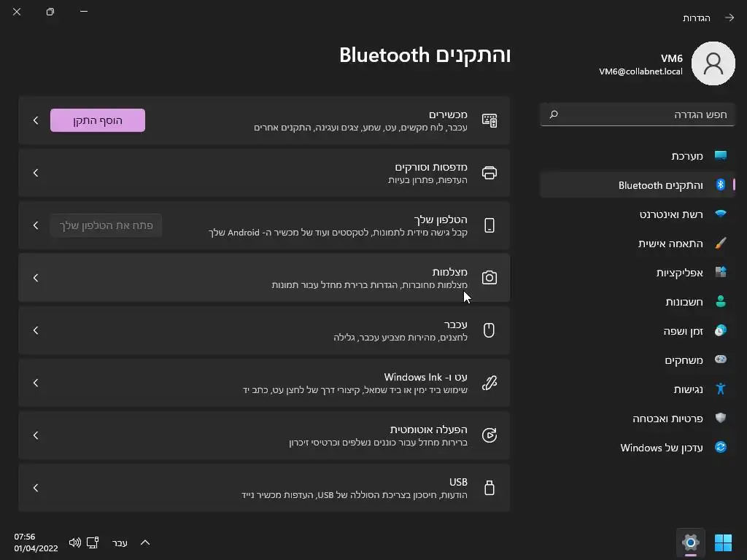Click the user avatar picture for VM6
747x560 pixels.
pos(713,63)
